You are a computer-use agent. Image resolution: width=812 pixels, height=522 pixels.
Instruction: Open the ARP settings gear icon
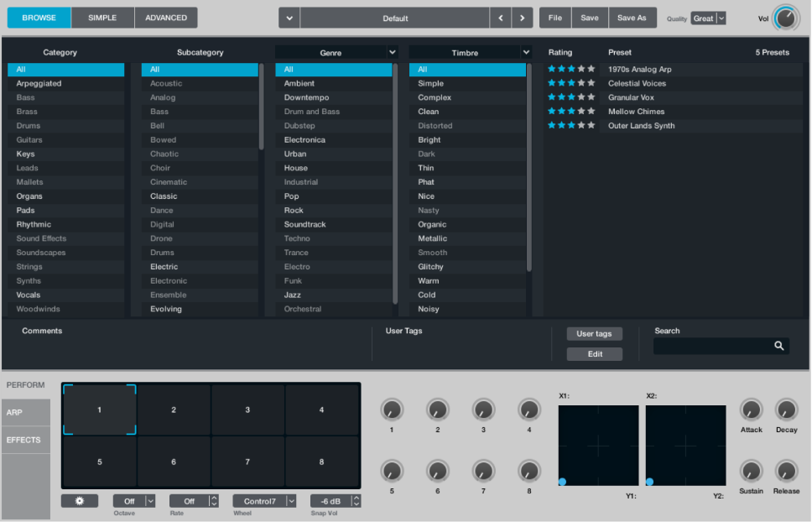pyautogui.click(x=79, y=500)
